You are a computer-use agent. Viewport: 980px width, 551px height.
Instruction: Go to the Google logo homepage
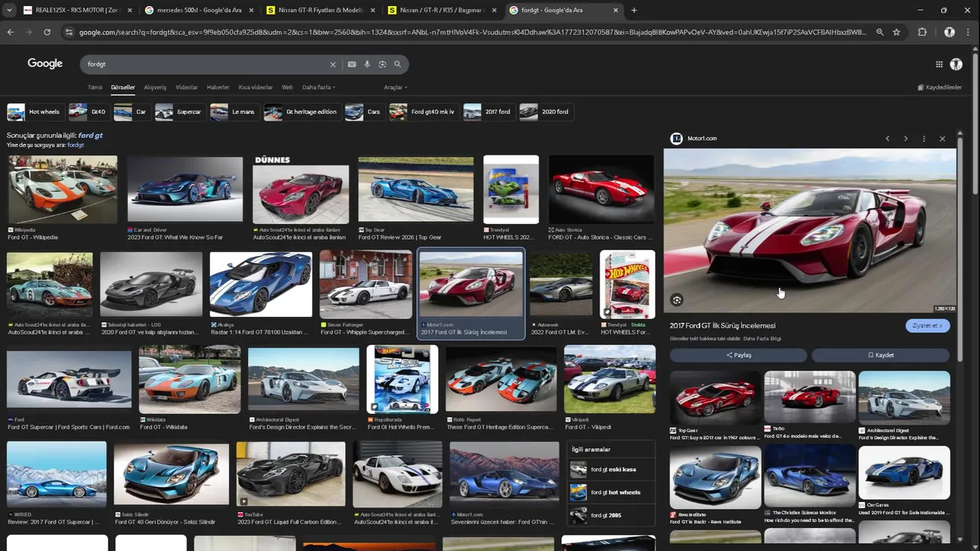click(x=45, y=64)
